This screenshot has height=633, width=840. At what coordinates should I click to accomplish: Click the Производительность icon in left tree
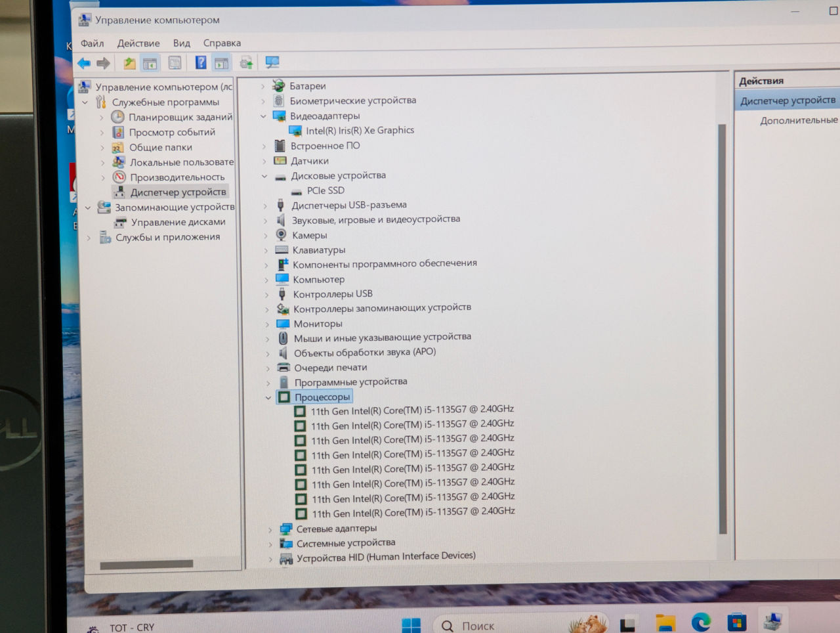119,177
